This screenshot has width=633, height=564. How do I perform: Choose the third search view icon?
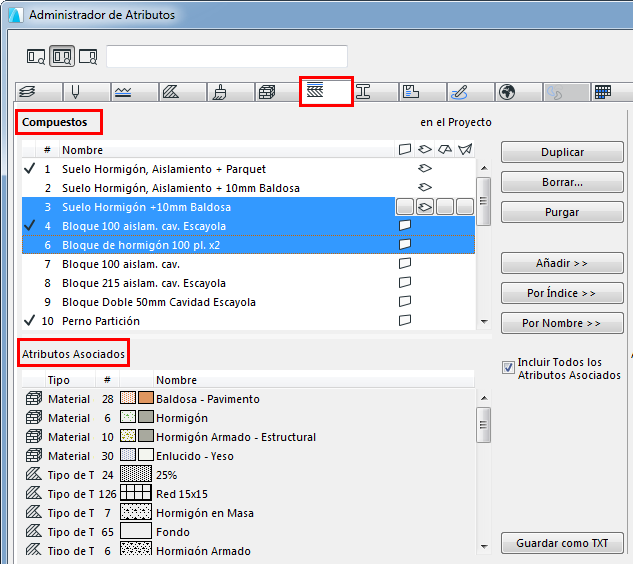(88, 56)
